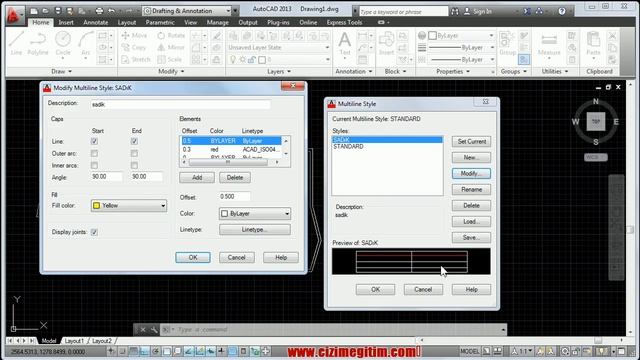
Task: Enable Outer arc Start checkbox
Action: pyautogui.click(x=94, y=153)
